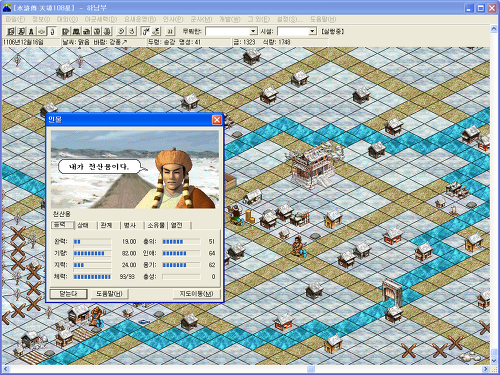Viewport: 500px width, 375px height.
Task: Click the horizontal scrollbar right arrow
Action: coord(486,369)
